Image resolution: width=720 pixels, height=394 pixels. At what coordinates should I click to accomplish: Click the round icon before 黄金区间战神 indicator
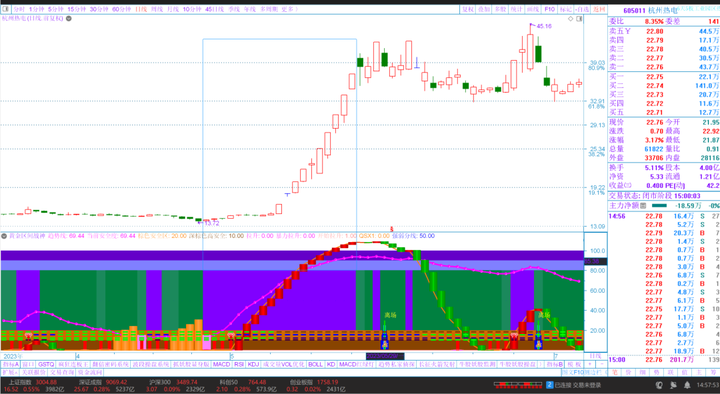(x=4, y=236)
